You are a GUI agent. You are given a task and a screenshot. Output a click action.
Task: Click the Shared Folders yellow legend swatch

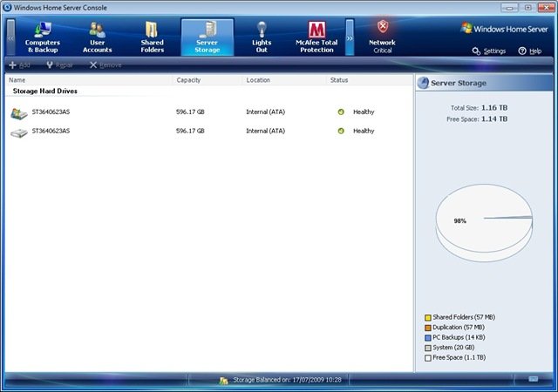pyautogui.click(x=428, y=317)
